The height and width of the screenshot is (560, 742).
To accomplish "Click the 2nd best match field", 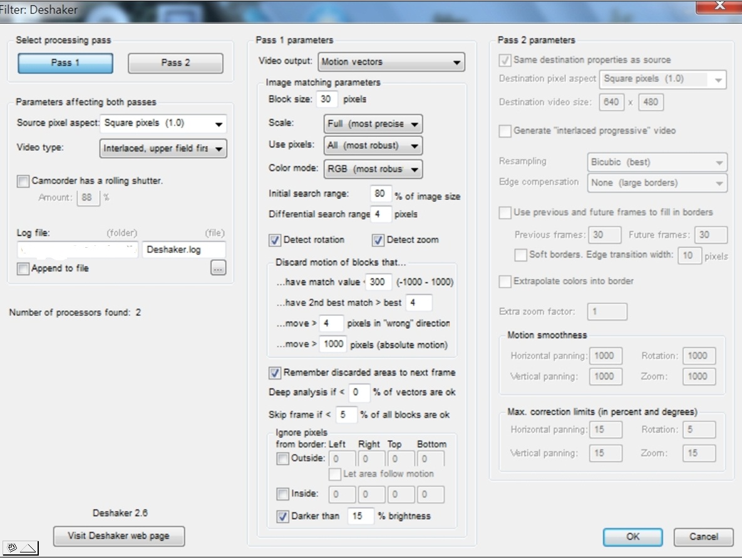I will click(419, 303).
